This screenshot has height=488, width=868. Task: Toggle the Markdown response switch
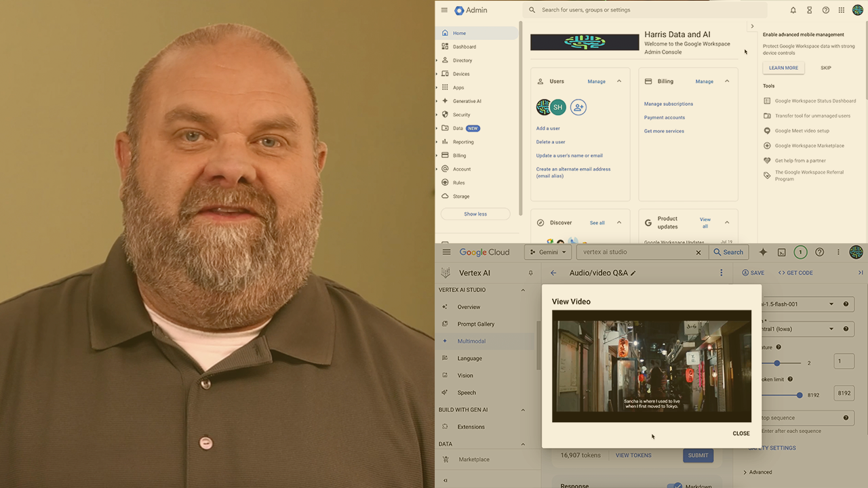pos(675,486)
